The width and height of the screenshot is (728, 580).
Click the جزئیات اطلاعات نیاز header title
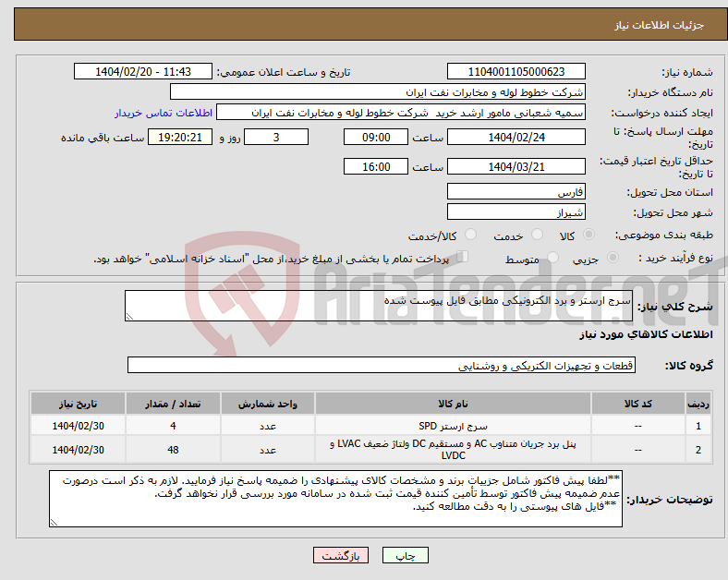pyautogui.click(x=659, y=25)
